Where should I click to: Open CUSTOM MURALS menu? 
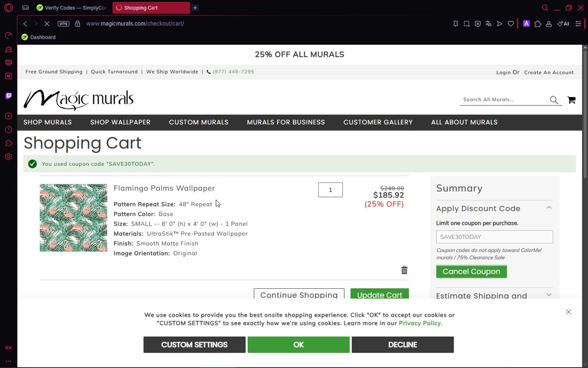[199, 122]
